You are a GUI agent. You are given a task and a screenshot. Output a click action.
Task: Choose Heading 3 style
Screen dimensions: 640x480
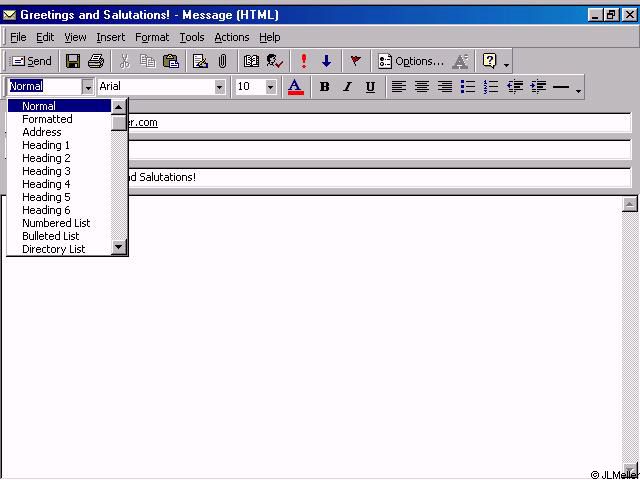59,171
